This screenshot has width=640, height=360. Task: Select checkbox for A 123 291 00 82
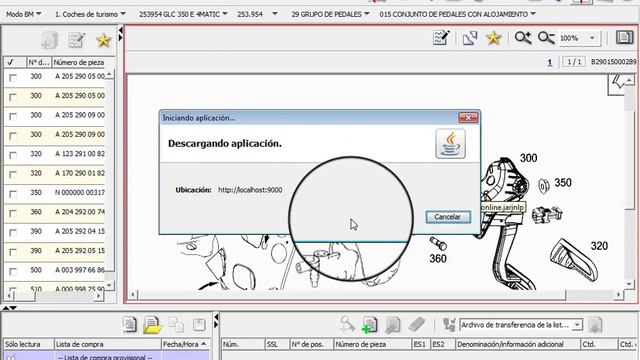point(13,156)
